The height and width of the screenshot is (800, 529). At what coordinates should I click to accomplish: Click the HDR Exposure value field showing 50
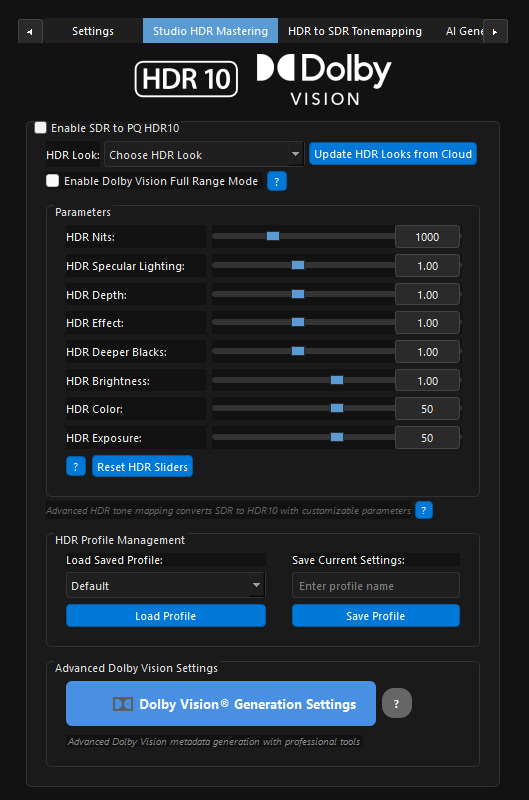(427, 438)
